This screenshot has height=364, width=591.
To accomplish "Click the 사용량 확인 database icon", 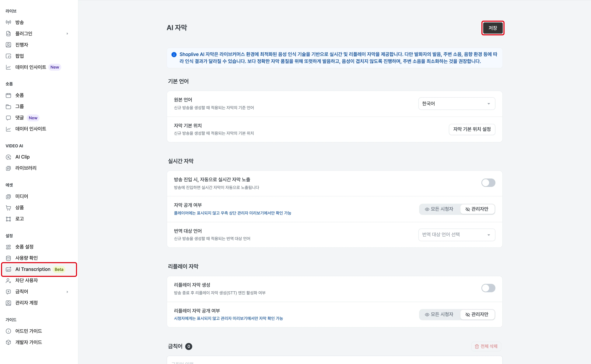I will click(8, 258).
